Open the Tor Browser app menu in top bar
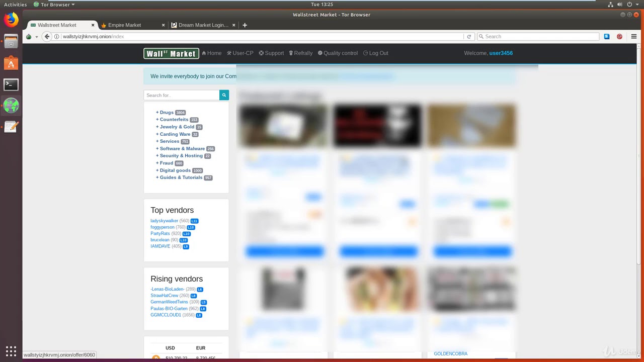This screenshot has width=644, height=362. point(54,5)
